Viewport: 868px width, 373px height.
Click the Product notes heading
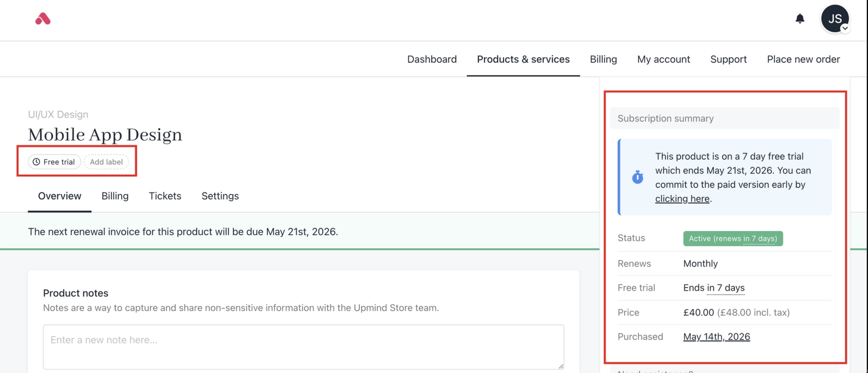[x=76, y=293]
